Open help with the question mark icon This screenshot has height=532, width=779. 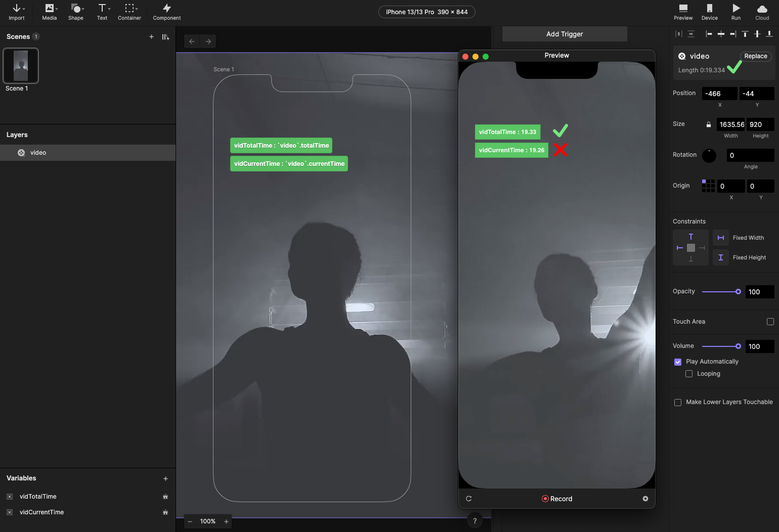(x=474, y=521)
